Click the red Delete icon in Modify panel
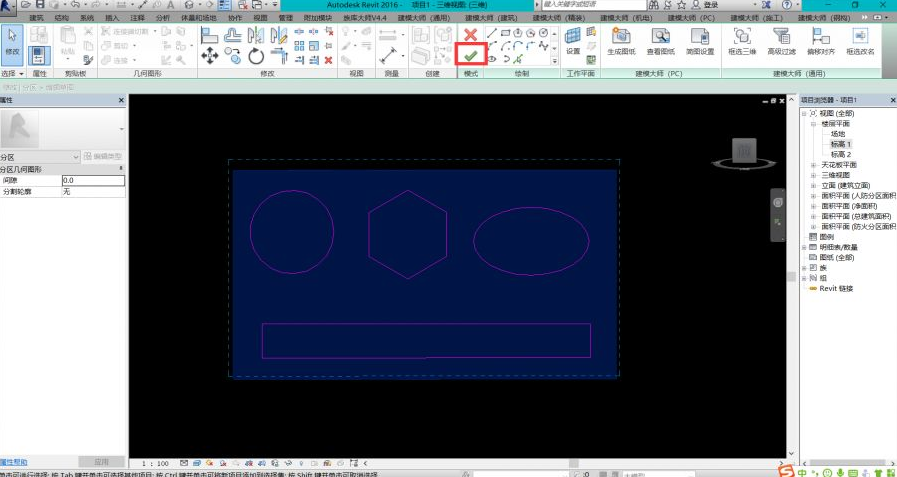 point(328,60)
